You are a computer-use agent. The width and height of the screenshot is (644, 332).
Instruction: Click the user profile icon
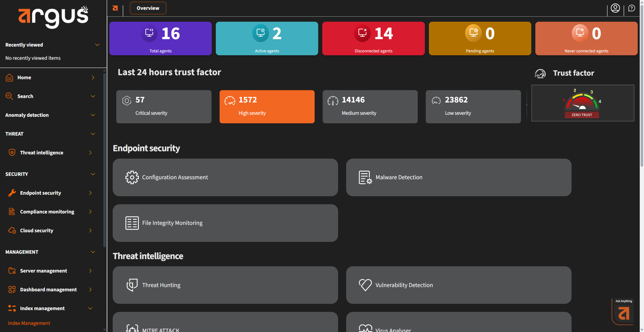click(x=615, y=8)
